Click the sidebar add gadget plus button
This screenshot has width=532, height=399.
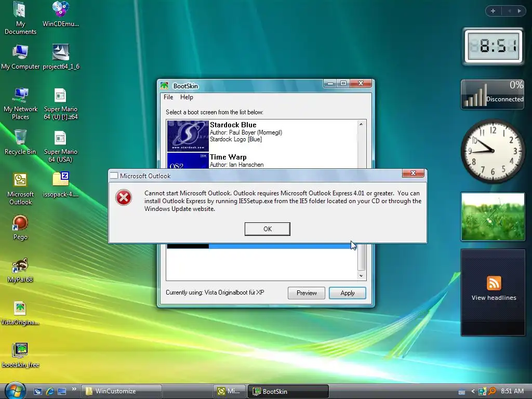click(493, 11)
